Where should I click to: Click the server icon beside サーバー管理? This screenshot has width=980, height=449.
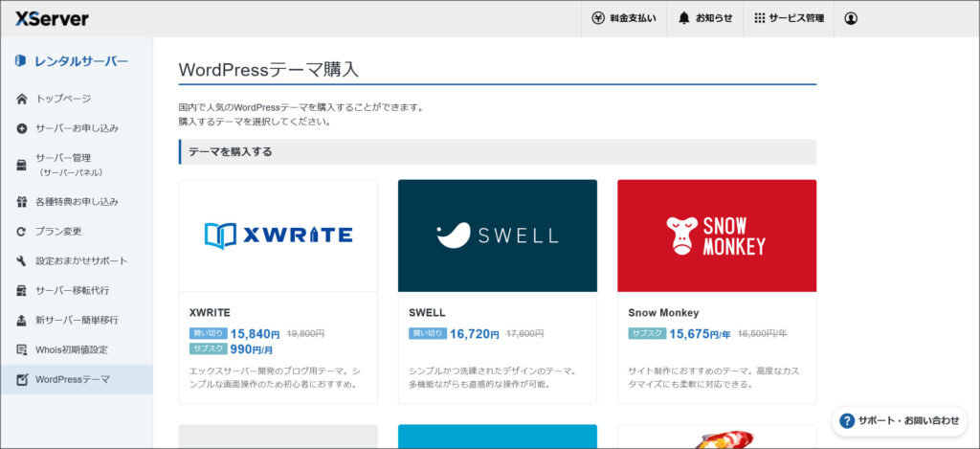(x=22, y=165)
